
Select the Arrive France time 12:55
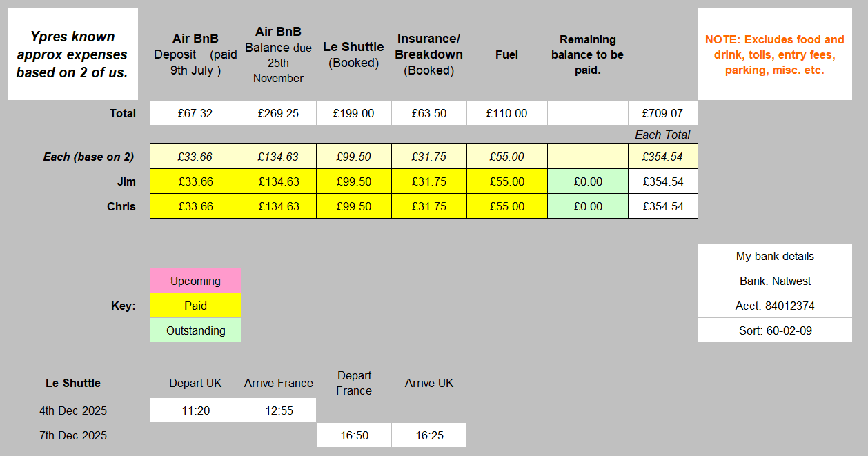(x=278, y=410)
